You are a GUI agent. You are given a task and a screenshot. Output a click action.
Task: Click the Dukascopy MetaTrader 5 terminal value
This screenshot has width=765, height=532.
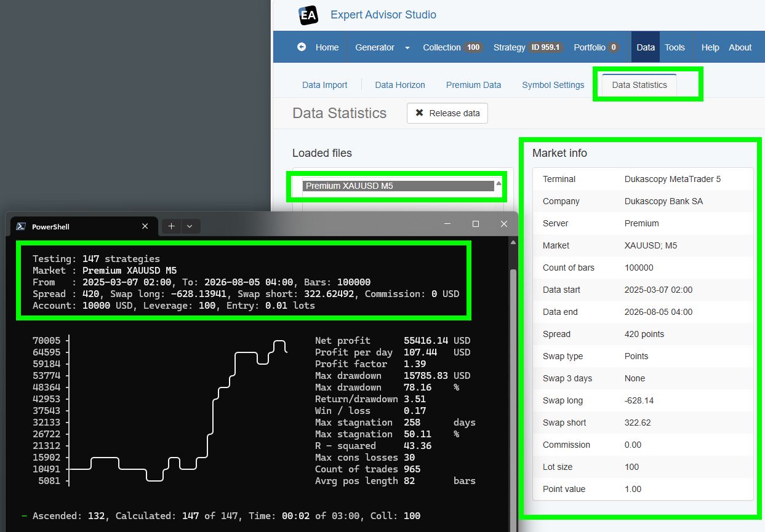[x=673, y=179]
